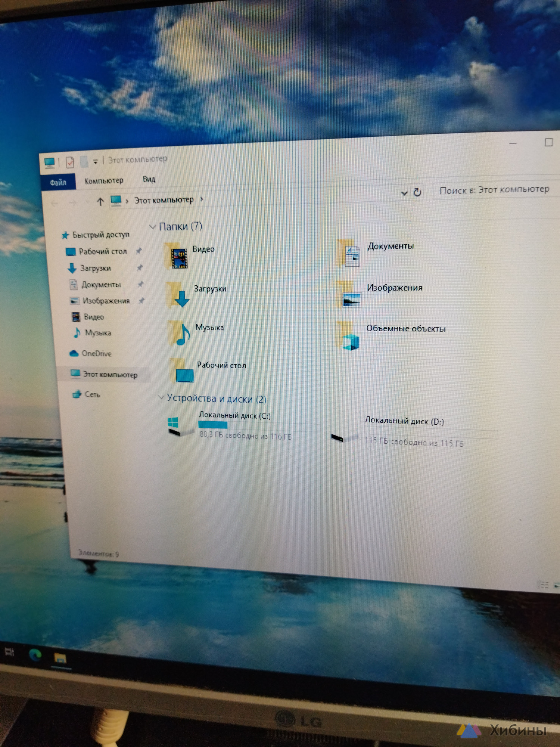
Task: Select Рабочий стол in navigation pane
Action: click(103, 251)
